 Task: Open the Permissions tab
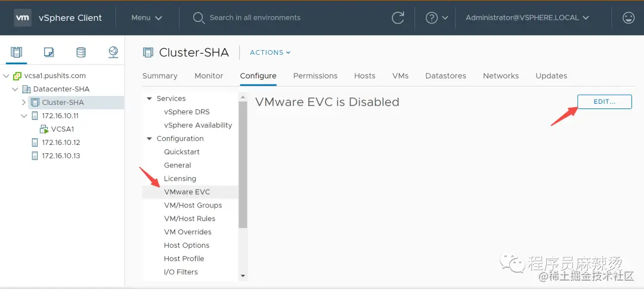click(315, 76)
